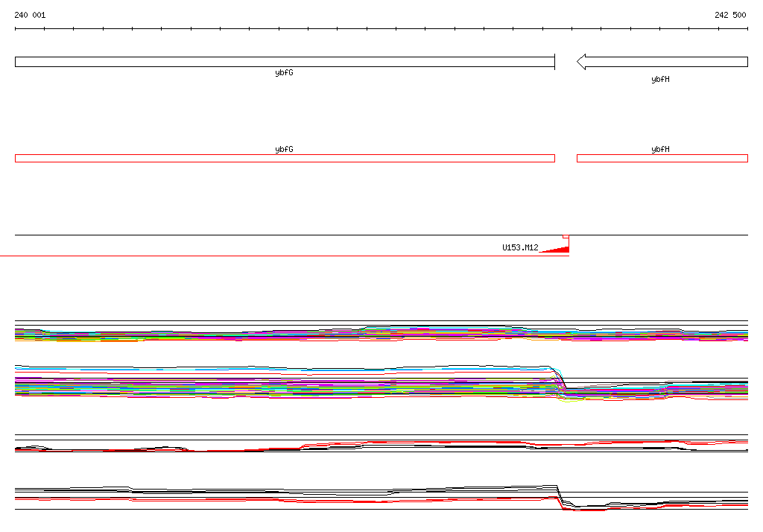Viewport: 763px width, 532px height.
Task: Click the 240 001 coordinate label
Action: [30, 15]
